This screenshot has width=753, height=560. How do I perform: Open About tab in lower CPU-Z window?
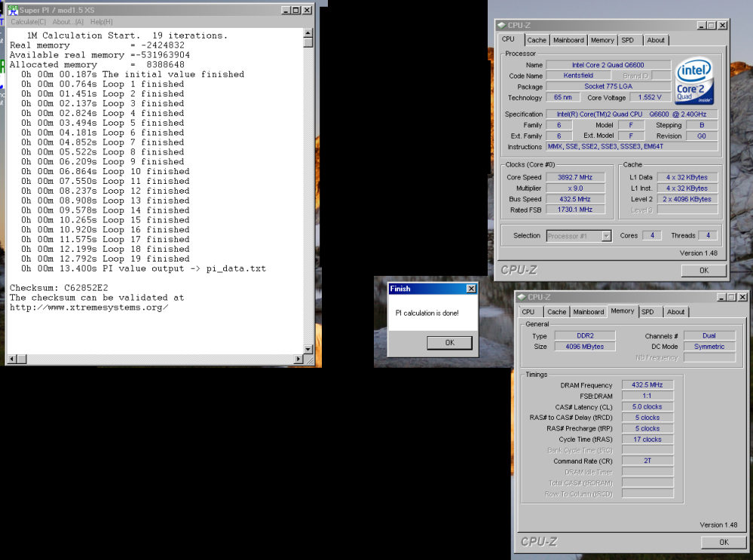click(x=675, y=312)
